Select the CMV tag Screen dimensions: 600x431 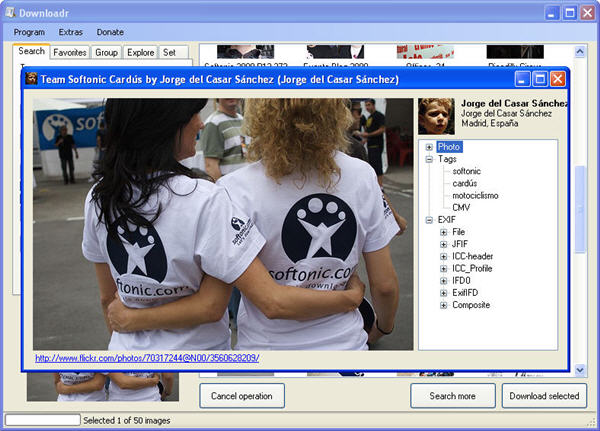pyautogui.click(x=461, y=207)
